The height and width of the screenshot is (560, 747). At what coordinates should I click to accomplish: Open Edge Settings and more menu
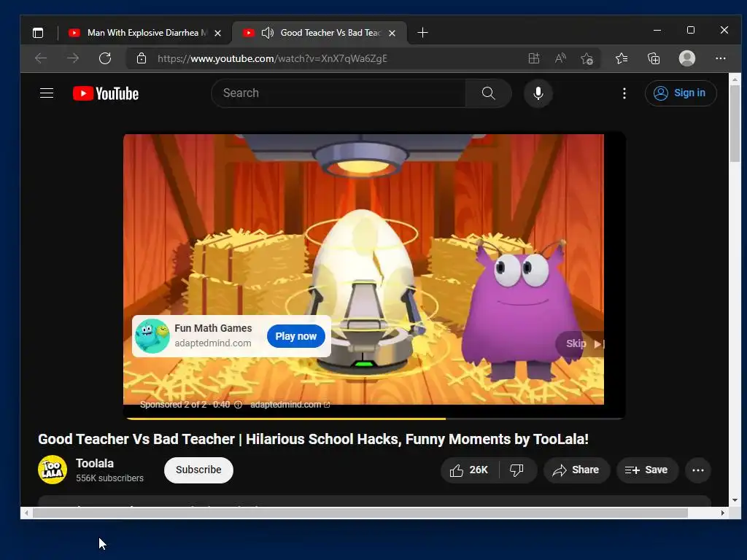pos(720,58)
